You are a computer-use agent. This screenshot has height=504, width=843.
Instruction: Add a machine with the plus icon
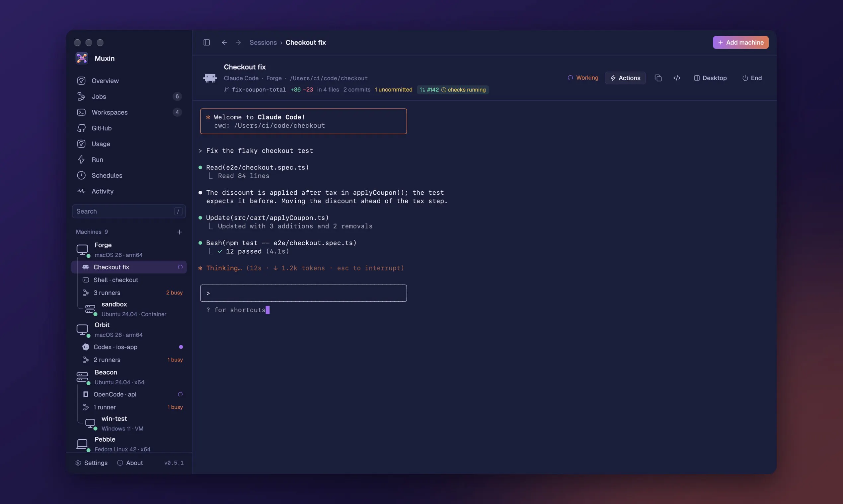180,232
